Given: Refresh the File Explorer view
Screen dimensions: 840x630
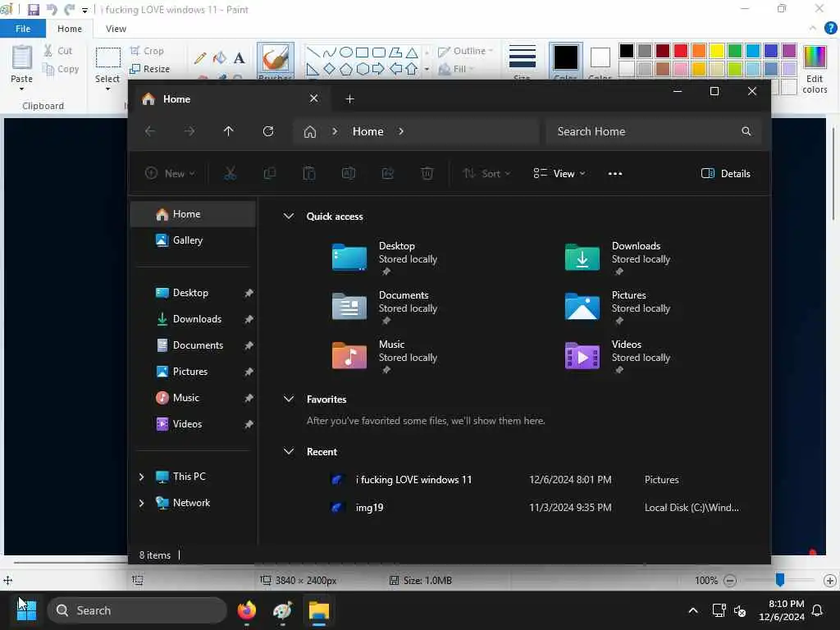Looking at the screenshot, I should [268, 131].
